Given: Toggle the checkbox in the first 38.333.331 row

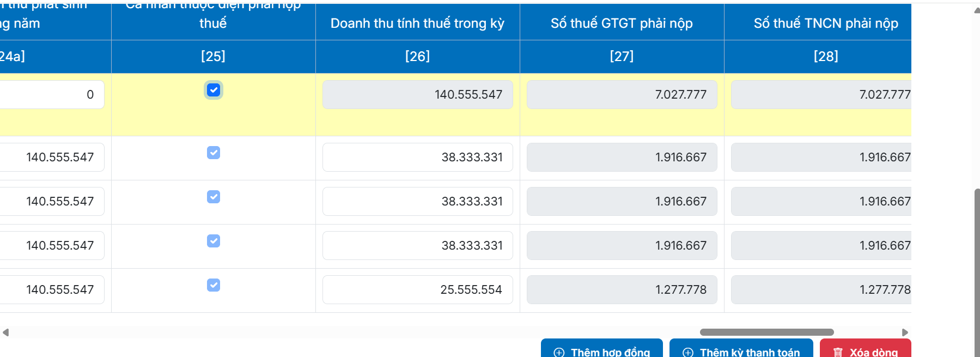Looking at the screenshot, I should click(x=214, y=153).
